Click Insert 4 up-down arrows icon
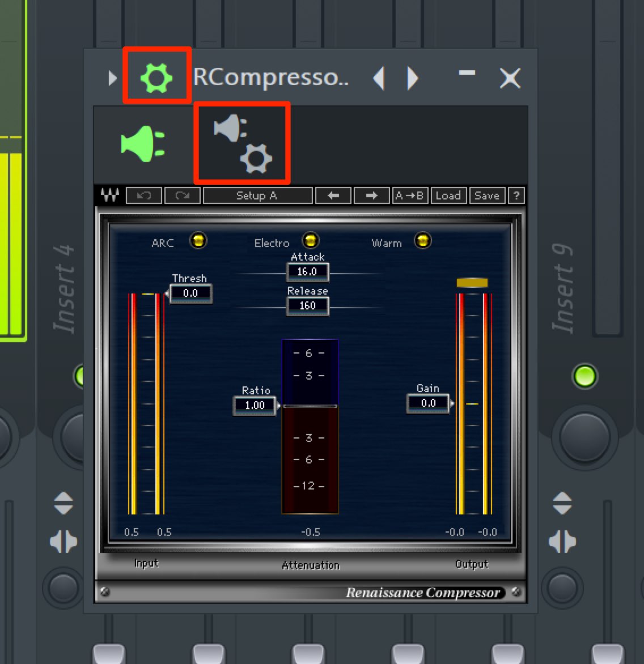The image size is (644, 664). pos(63,503)
